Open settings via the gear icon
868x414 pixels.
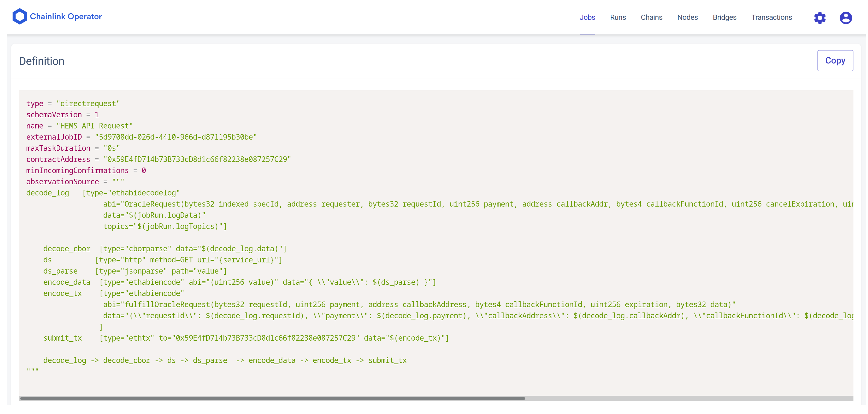(820, 18)
